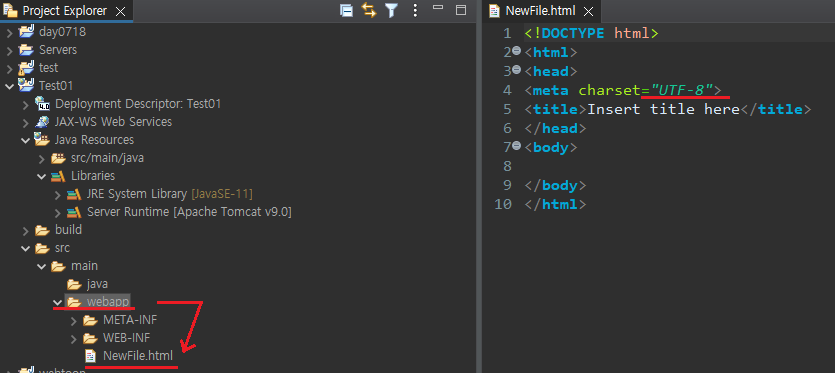Click Collapse All icon in Project Explorer
The height and width of the screenshot is (373, 835).
[x=347, y=11]
